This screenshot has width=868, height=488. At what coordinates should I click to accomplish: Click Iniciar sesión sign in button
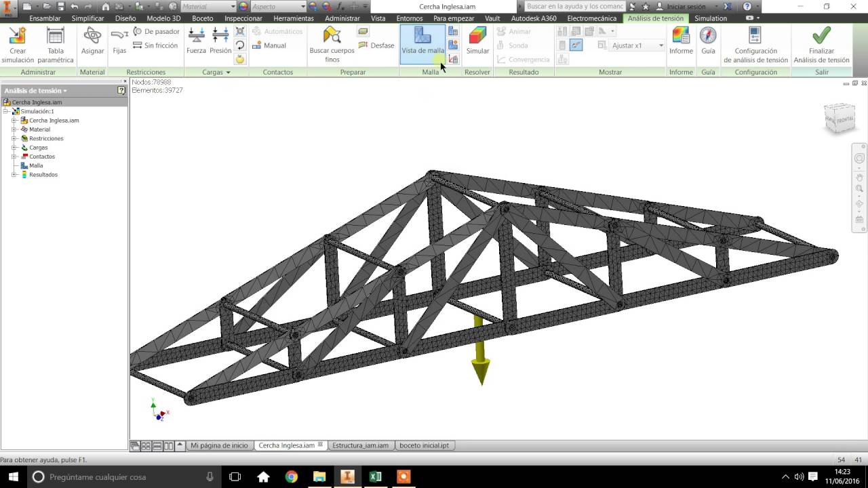click(680, 6)
